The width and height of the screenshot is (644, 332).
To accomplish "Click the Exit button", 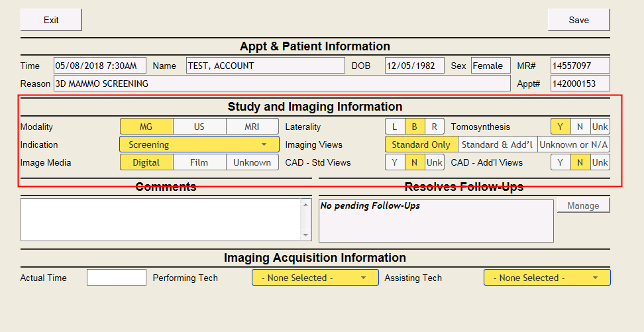I will pos(51,20).
